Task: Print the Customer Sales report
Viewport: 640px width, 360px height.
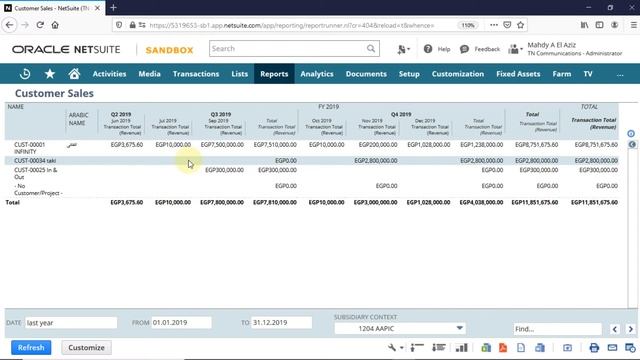Action: pyautogui.click(x=594, y=348)
